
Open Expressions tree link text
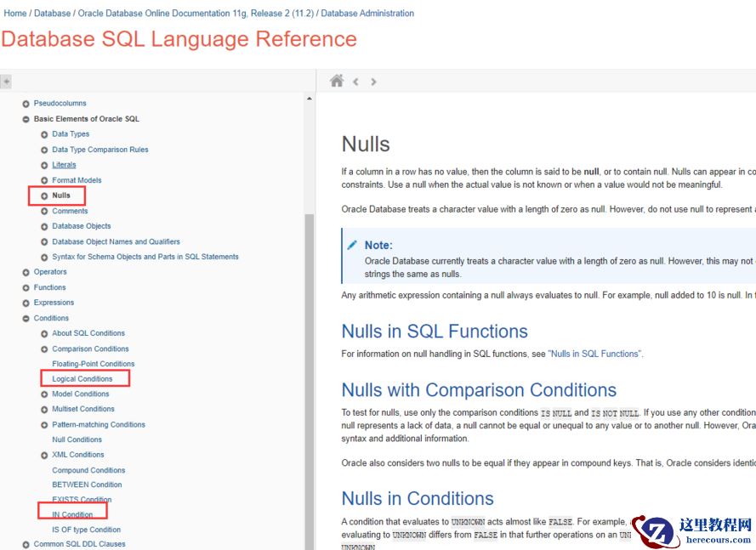(54, 303)
